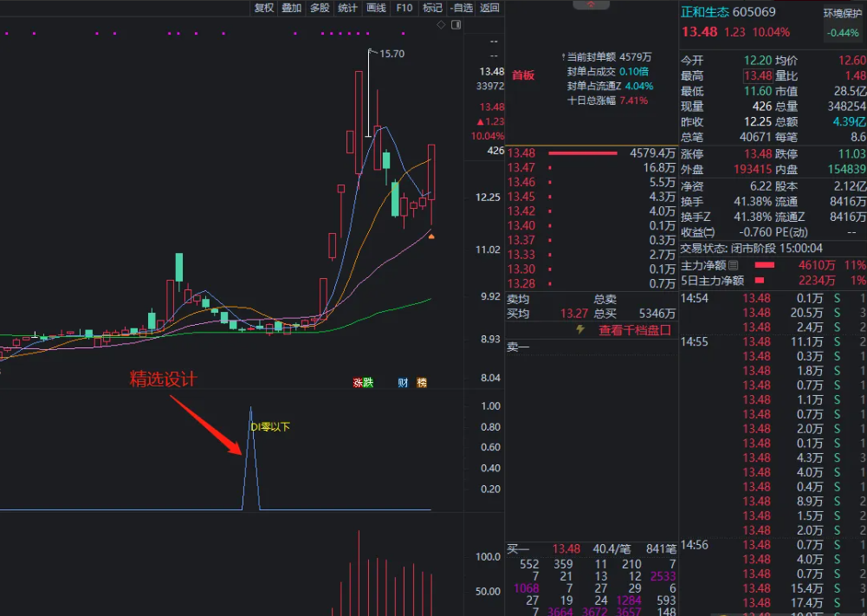Click the orange 榜 badge icon
This screenshot has height=616, width=867.
pyautogui.click(x=422, y=382)
